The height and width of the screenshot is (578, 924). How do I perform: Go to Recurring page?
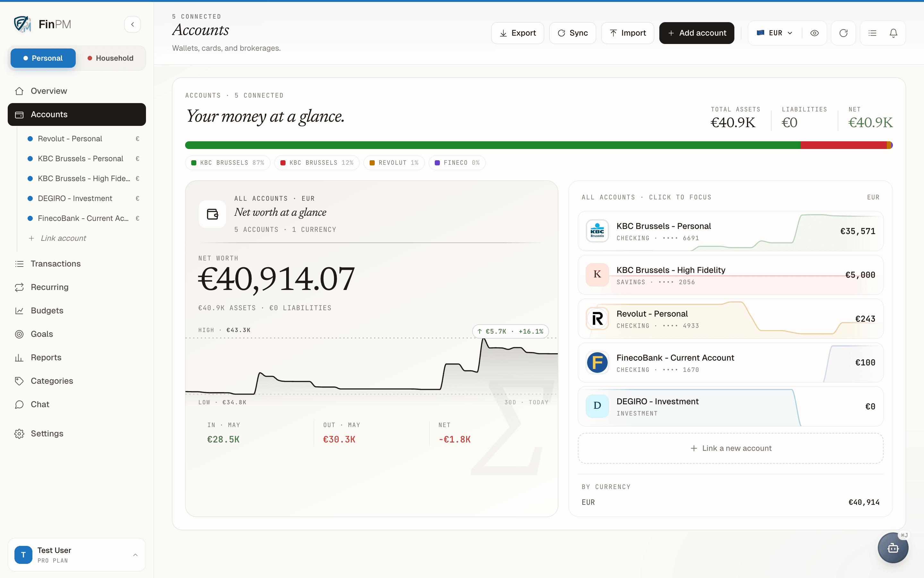77,287
